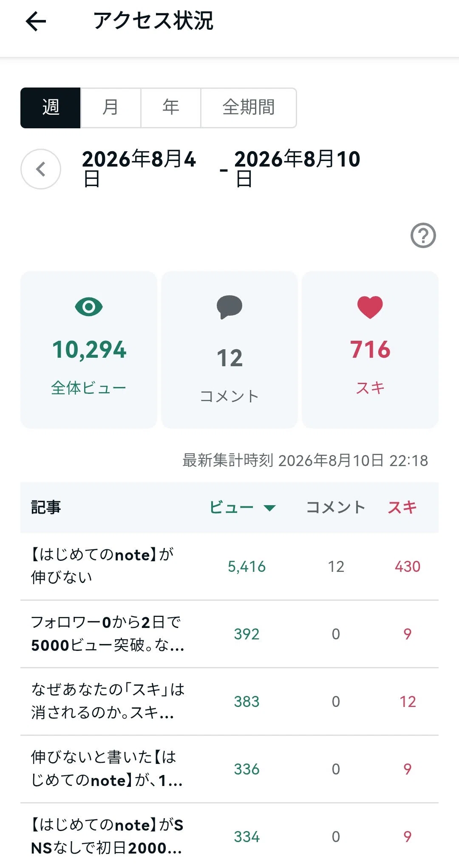Image resolution: width=459 pixels, height=868 pixels.
Task: Switch to the 年 tab
Action: [171, 108]
